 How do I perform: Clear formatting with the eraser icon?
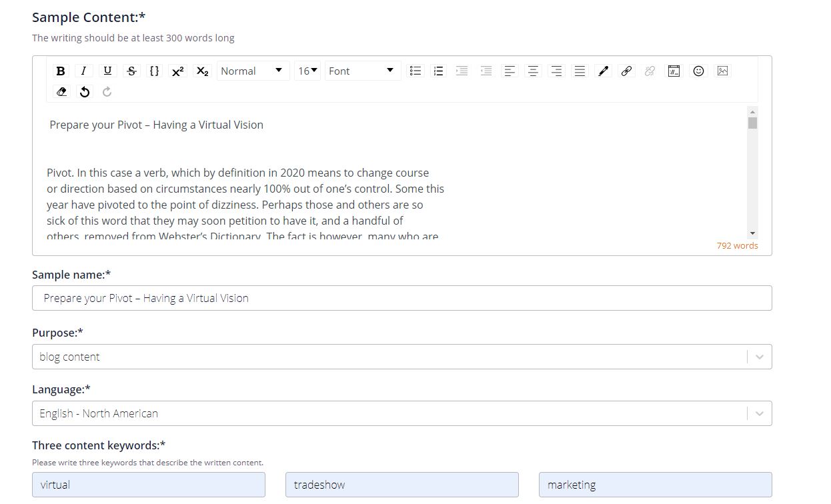coord(61,92)
